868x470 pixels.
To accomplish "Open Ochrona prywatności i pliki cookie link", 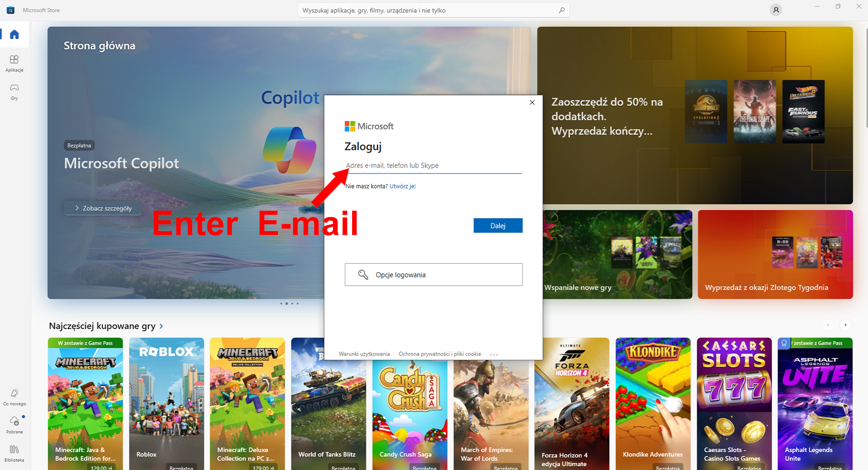I will tap(440, 354).
